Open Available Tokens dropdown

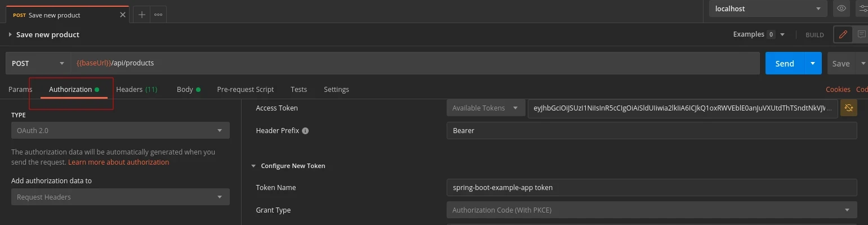[486, 108]
